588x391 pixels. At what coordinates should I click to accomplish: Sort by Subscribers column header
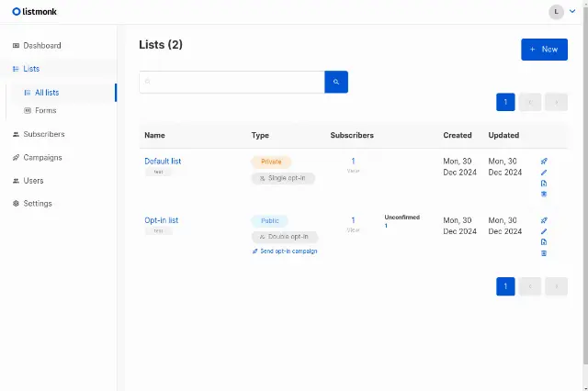352,135
